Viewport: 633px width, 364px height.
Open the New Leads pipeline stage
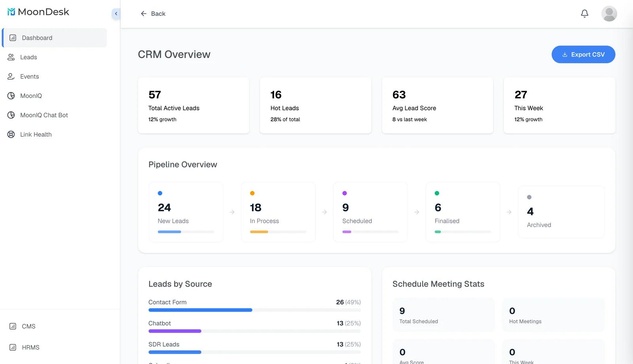[x=186, y=212]
